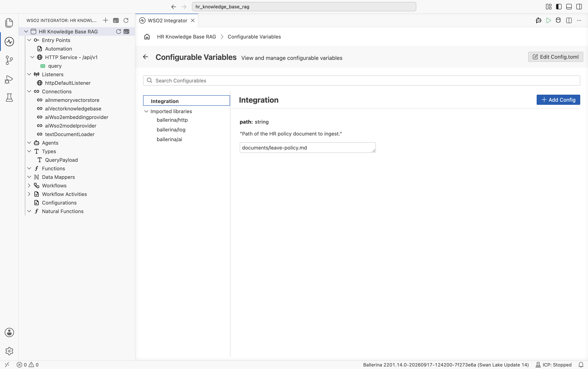
Task: Open the Source Control view
Action: 9,60
